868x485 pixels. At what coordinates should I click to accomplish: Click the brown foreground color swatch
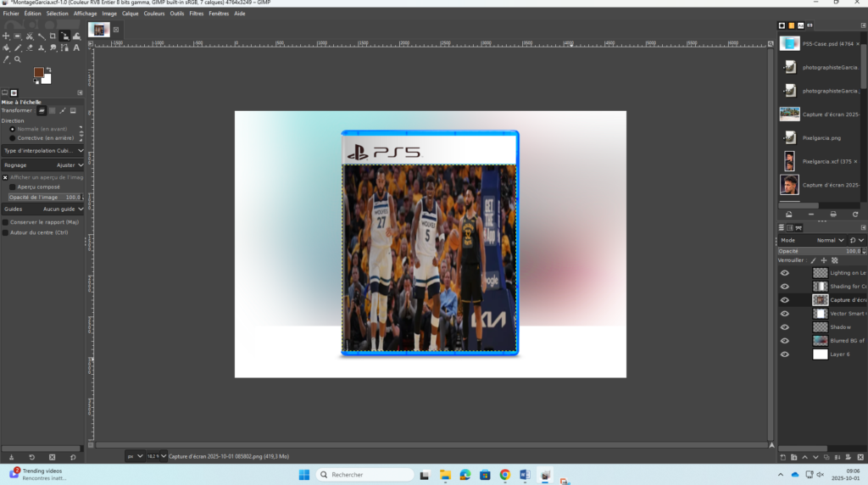point(39,74)
